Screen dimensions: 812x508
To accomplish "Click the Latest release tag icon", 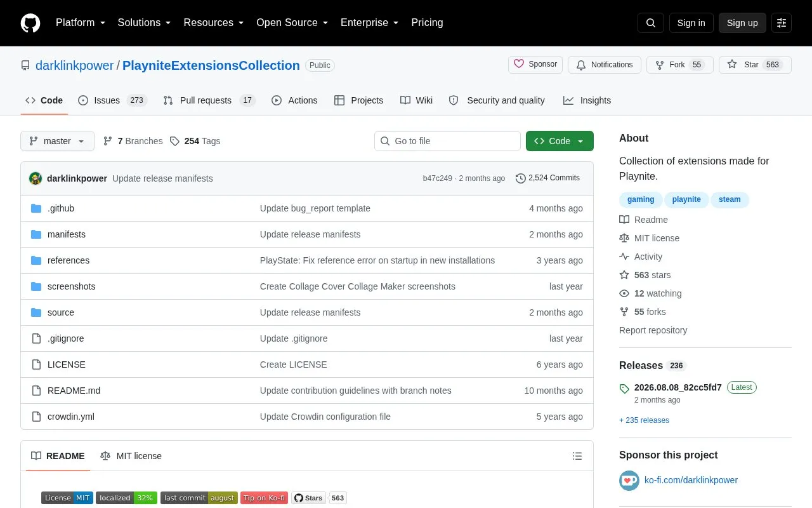I will [624, 388].
